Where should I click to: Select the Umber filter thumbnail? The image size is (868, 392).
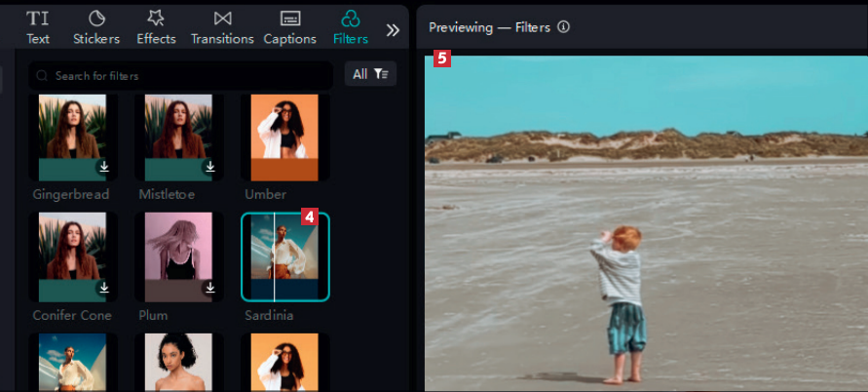point(284,137)
